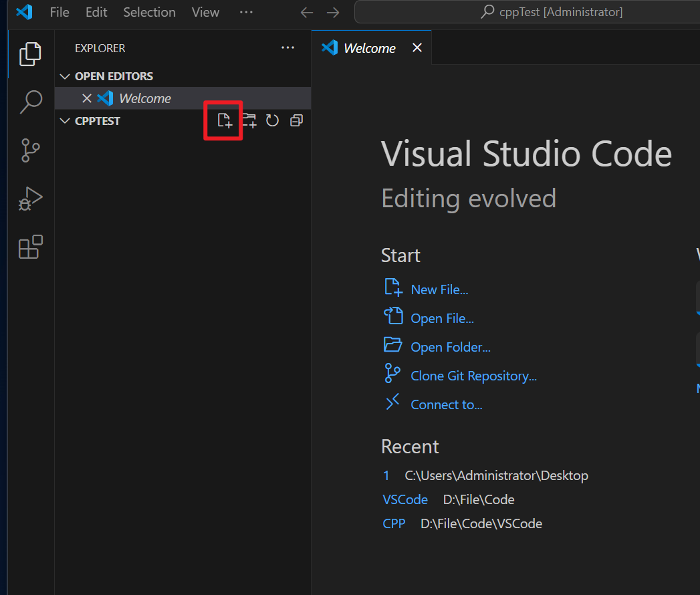Open the View menu
This screenshot has width=700, height=595.
coord(205,12)
